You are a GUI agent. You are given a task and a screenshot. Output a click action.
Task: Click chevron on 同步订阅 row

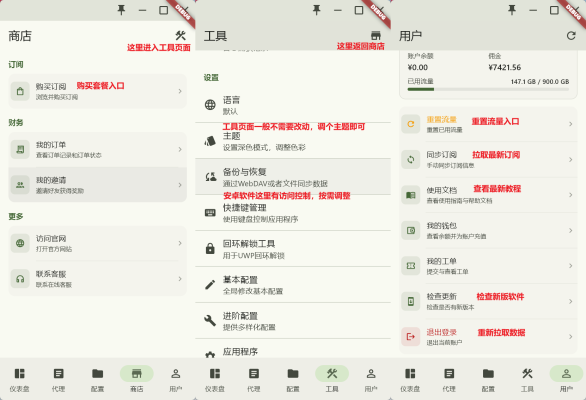(x=571, y=160)
